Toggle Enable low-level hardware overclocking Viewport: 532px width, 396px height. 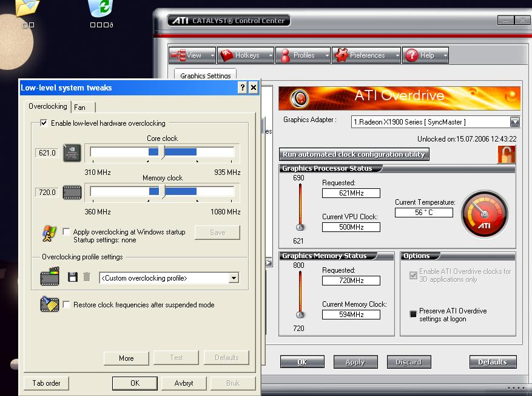coord(44,123)
